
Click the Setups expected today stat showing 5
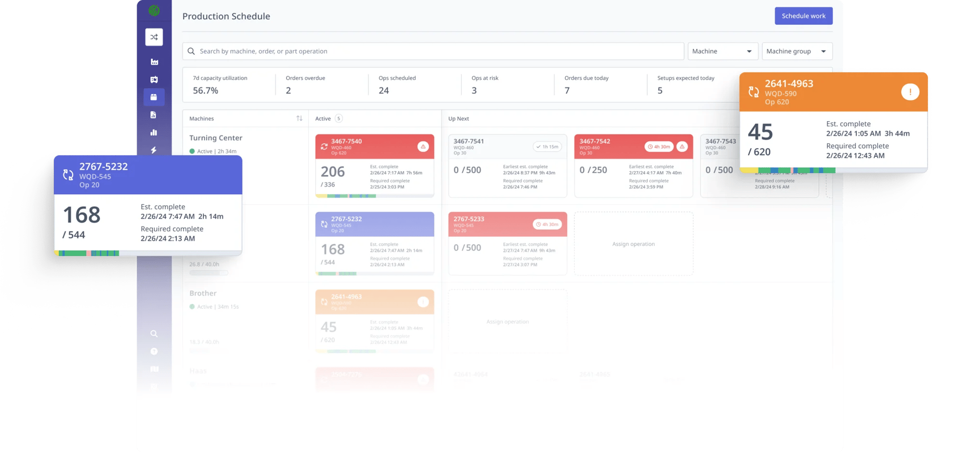click(686, 85)
